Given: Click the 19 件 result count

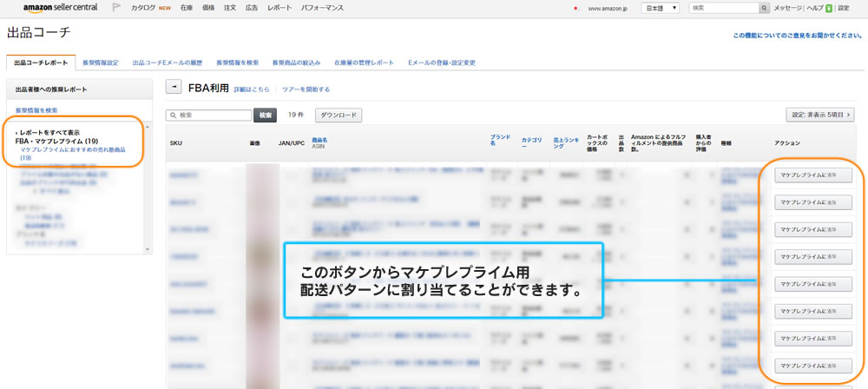Looking at the screenshot, I should 296,115.
